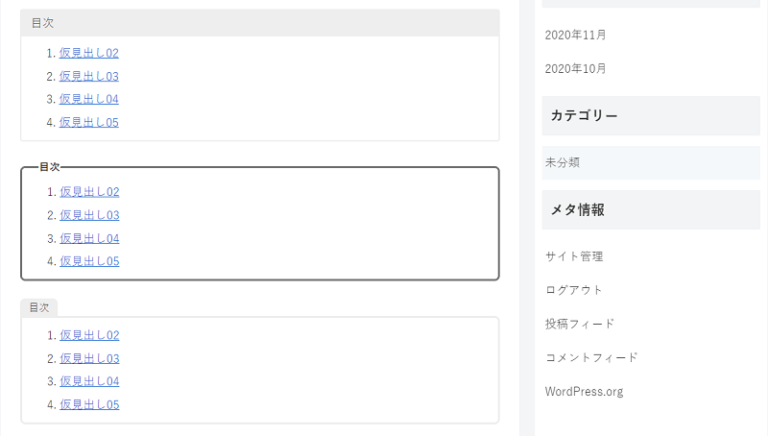Select 仮見出し05 in the tab-labeled 目次 box

89,404
